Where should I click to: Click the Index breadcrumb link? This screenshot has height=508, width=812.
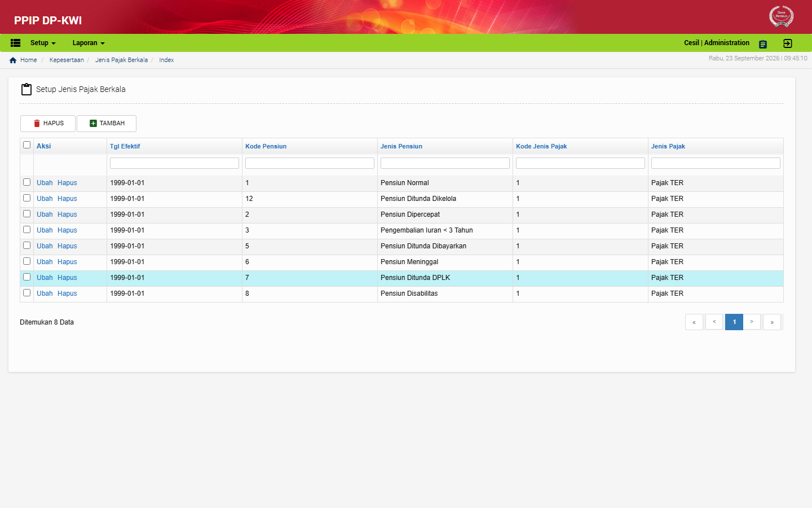[166, 60]
